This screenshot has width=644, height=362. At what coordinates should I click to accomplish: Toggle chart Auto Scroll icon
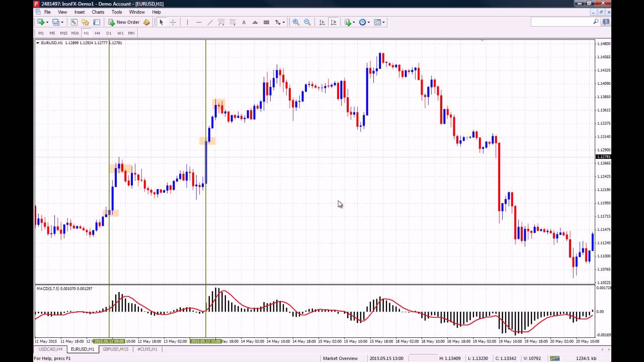(322, 22)
